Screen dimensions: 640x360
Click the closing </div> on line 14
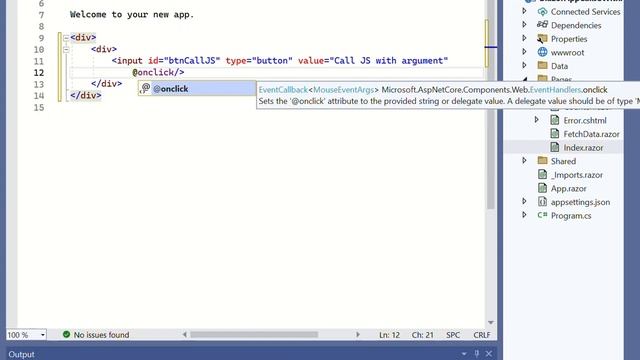86,96
